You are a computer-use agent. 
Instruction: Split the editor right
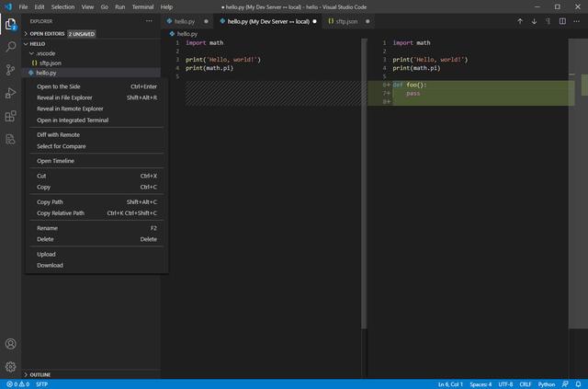562,21
